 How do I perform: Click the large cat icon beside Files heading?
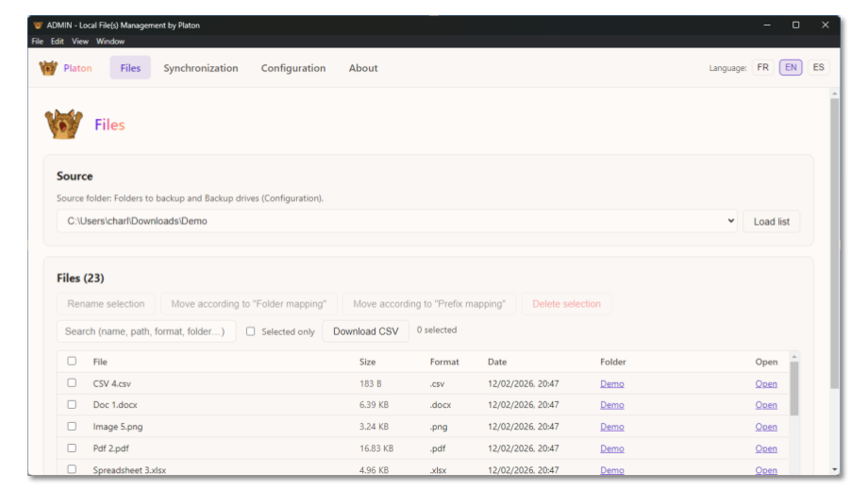pos(63,125)
